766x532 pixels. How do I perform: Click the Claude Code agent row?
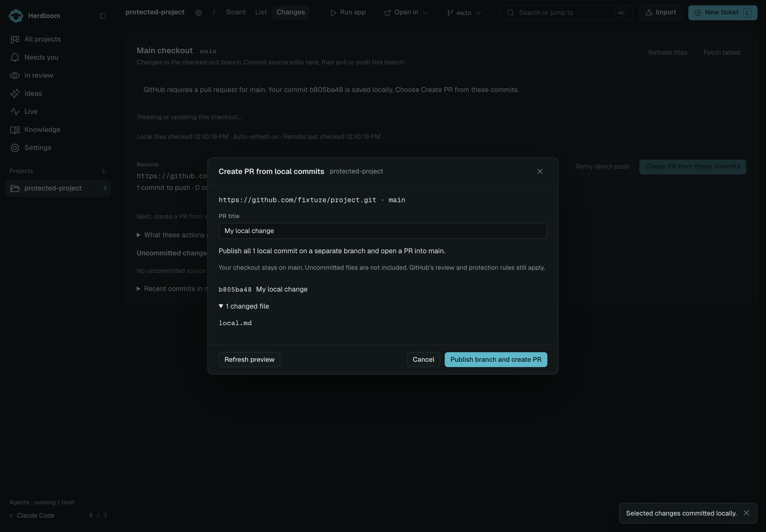point(58,515)
